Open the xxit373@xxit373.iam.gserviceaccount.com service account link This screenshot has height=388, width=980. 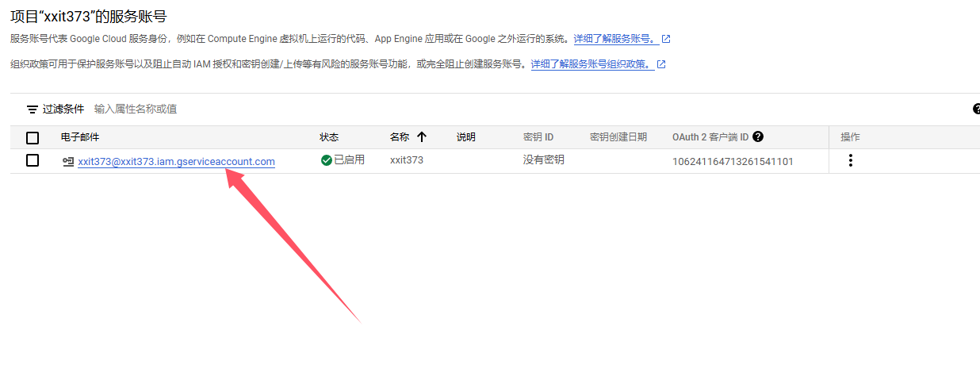click(x=176, y=161)
